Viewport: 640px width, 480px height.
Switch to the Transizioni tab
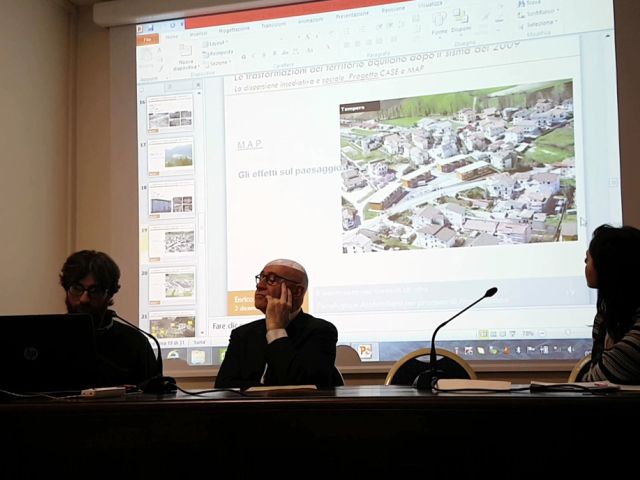click(273, 25)
